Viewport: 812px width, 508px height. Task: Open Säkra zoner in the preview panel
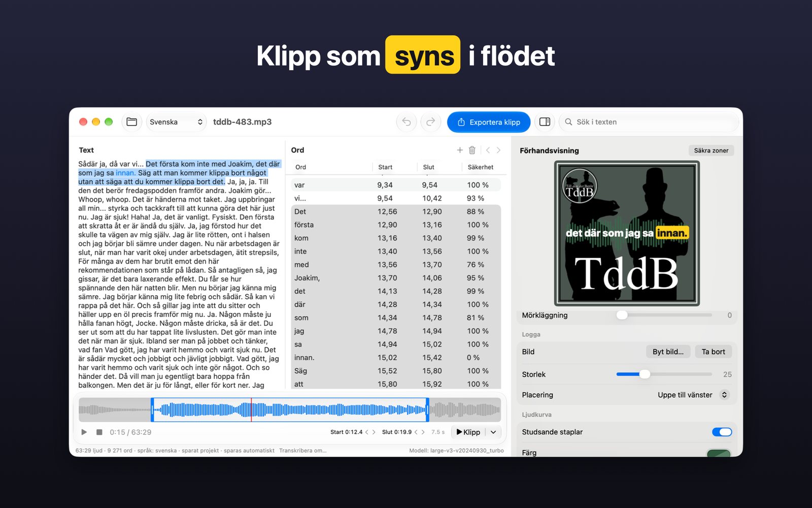point(711,150)
